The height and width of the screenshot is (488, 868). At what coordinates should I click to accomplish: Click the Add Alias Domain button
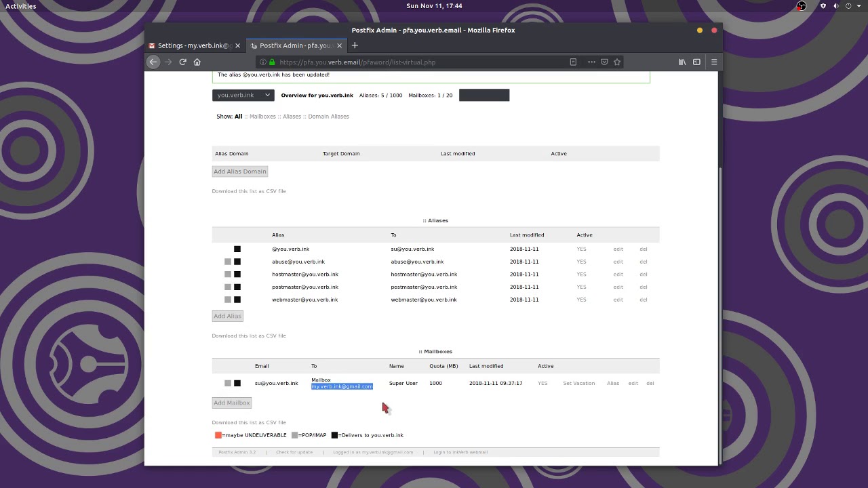click(240, 171)
